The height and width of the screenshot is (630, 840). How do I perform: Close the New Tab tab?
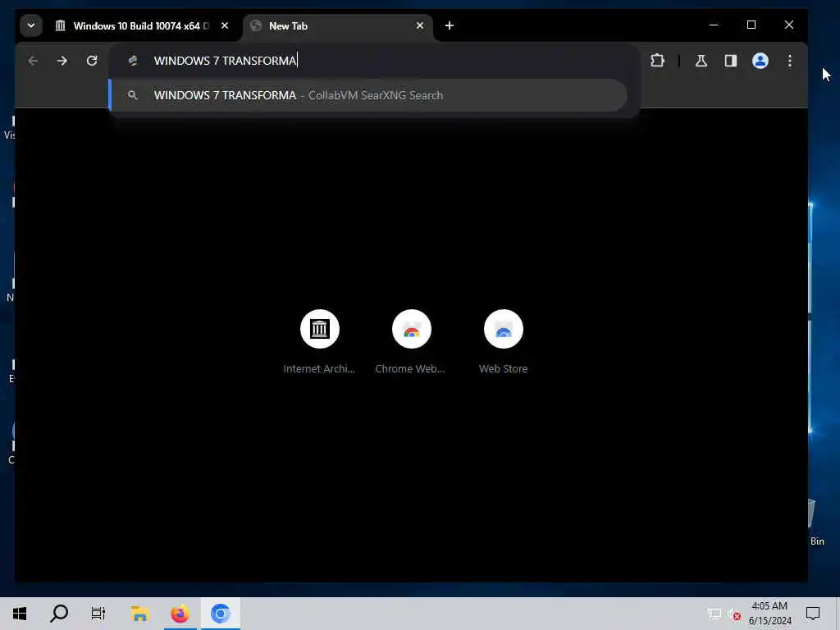420,25
